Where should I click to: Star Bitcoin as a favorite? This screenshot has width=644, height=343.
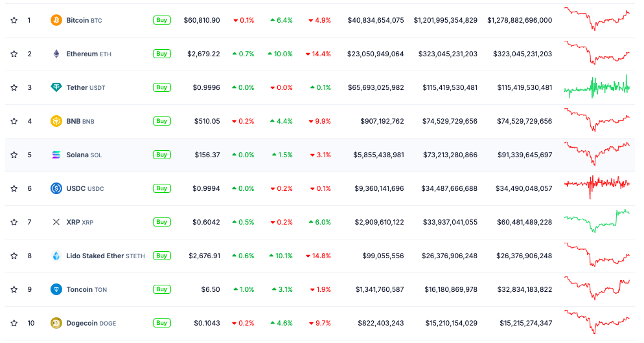(x=14, y=20)
